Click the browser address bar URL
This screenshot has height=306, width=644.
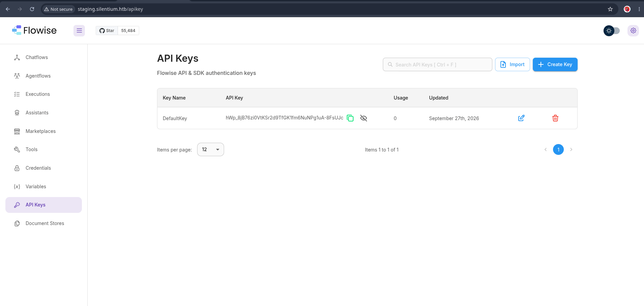[x=111, y=9]
